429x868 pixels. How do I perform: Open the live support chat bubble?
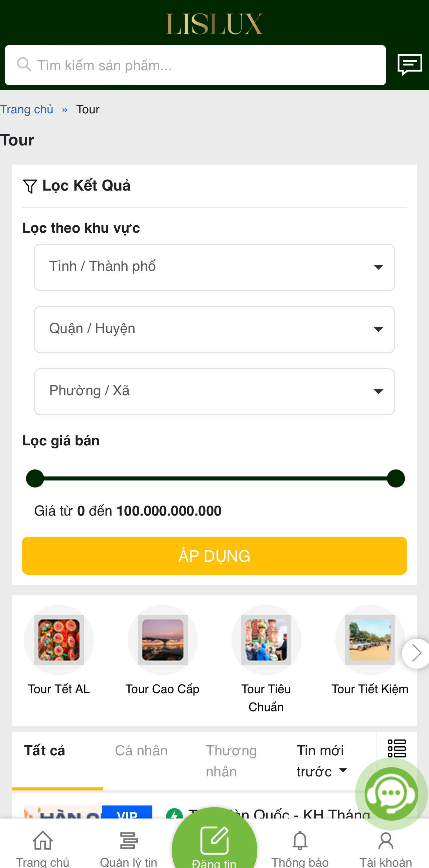391,793
